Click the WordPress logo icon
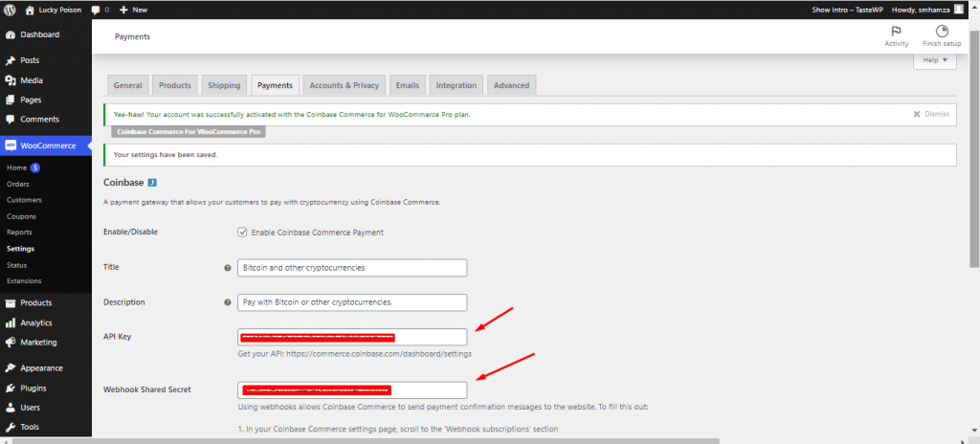The height and width of the screenshot is (444, 980). pos(10,10)
